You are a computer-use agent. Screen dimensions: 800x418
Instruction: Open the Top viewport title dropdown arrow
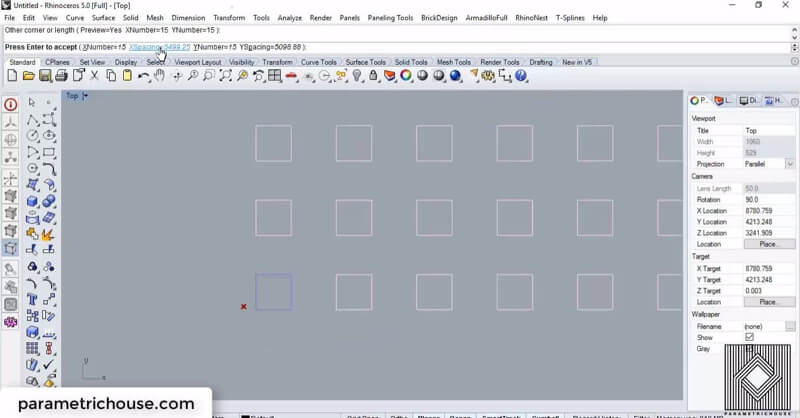(86, 96)
